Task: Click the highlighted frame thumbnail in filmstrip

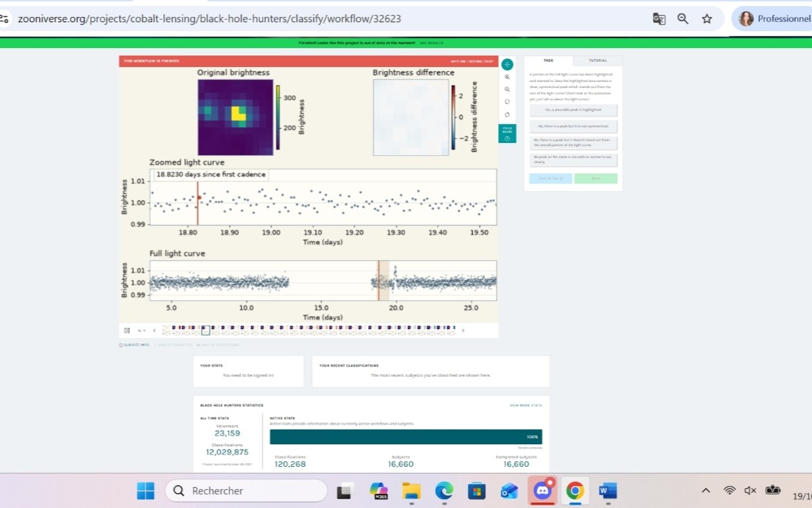Action: tap(206, 331)
